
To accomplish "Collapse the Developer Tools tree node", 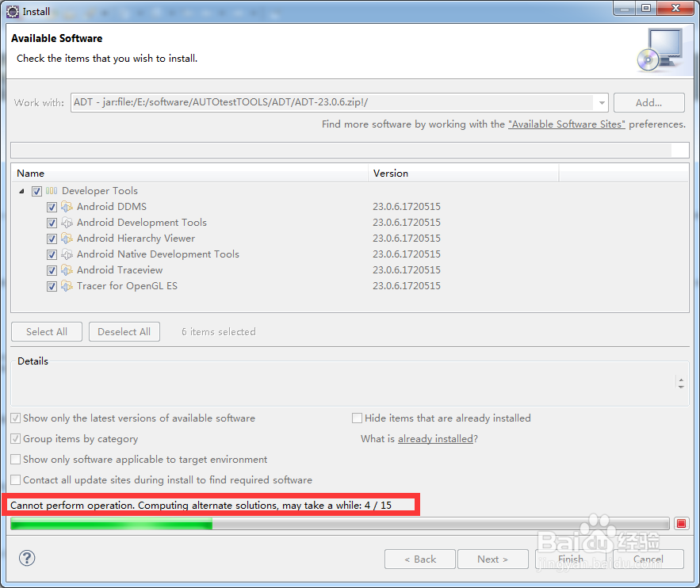I will [21, 191].
